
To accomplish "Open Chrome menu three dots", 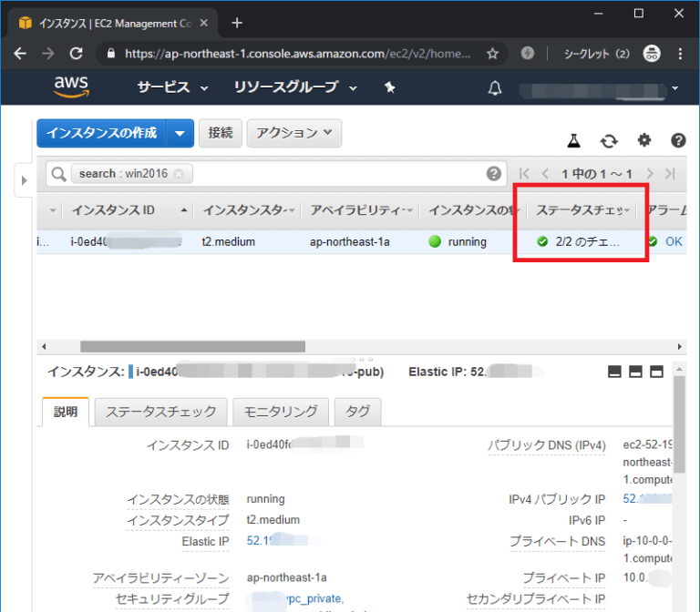I will tap(680, 54).
